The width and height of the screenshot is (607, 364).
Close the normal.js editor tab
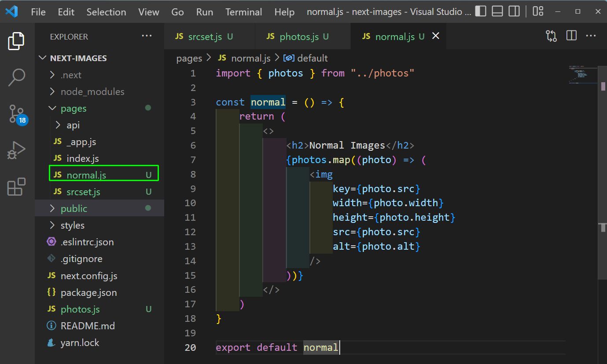(435, 36)
